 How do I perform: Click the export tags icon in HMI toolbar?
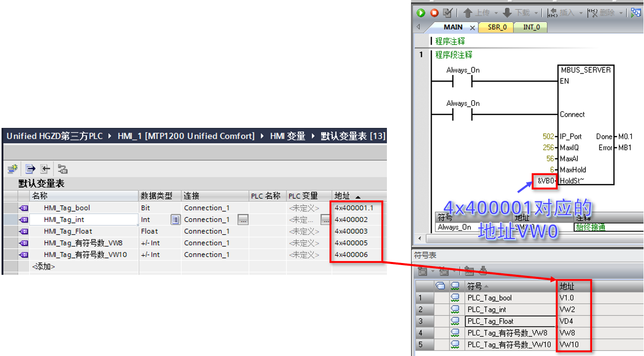click(30, 168)
